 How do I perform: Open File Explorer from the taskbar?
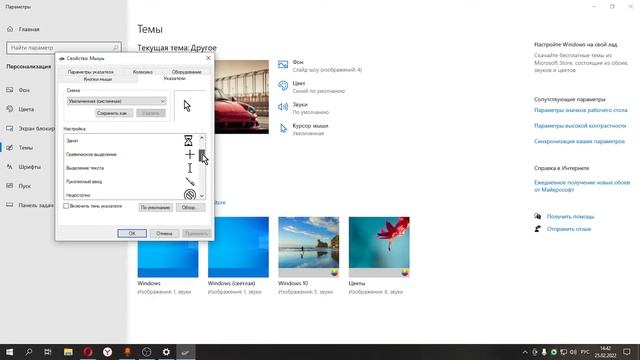68,352
